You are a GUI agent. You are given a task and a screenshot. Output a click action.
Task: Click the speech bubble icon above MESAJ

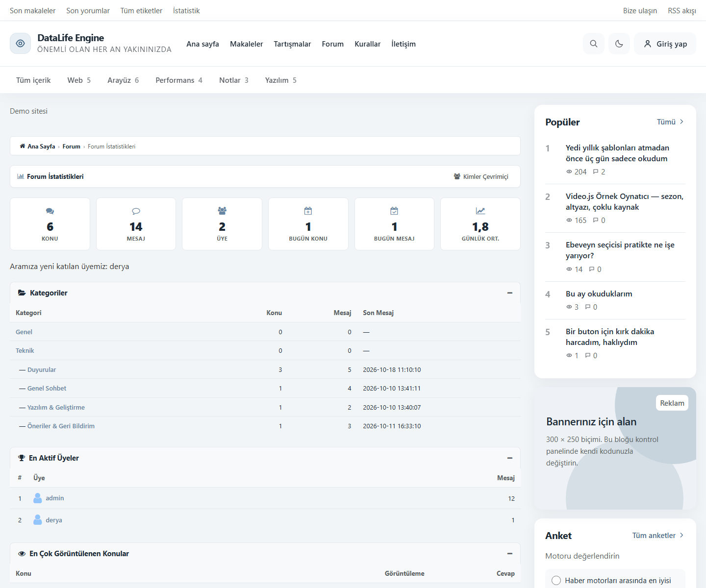[136, 211]
